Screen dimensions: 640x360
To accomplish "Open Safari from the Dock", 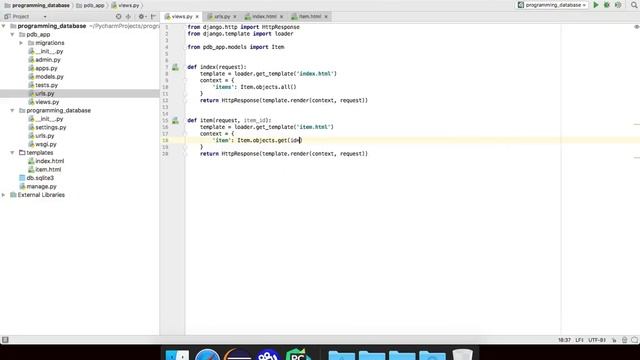I will (207, 355).
